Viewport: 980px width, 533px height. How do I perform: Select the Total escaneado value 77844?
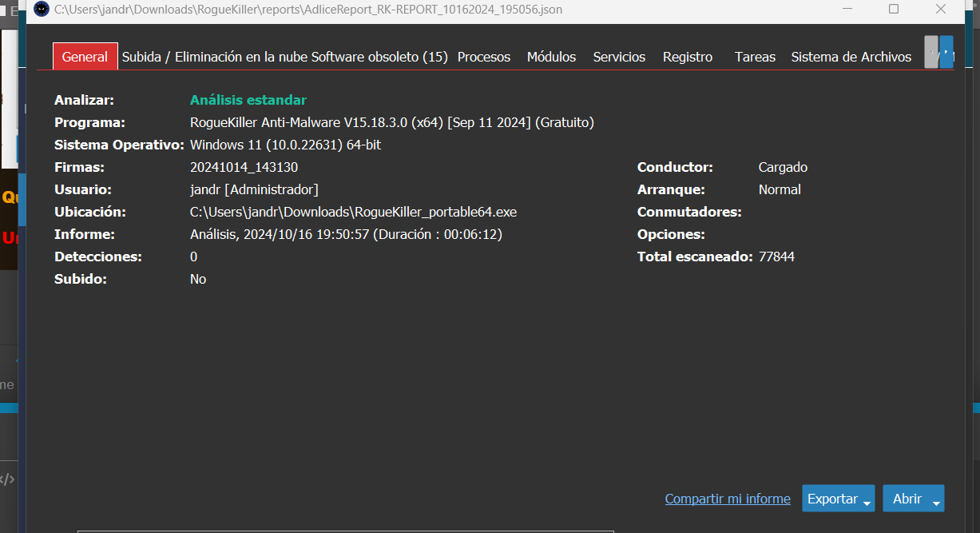[776, 257]
